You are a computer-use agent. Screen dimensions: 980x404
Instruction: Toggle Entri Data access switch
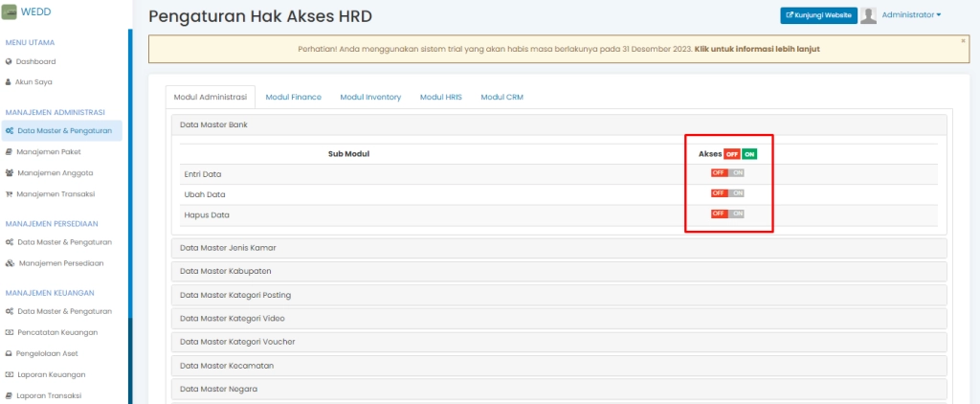[727, 173]
